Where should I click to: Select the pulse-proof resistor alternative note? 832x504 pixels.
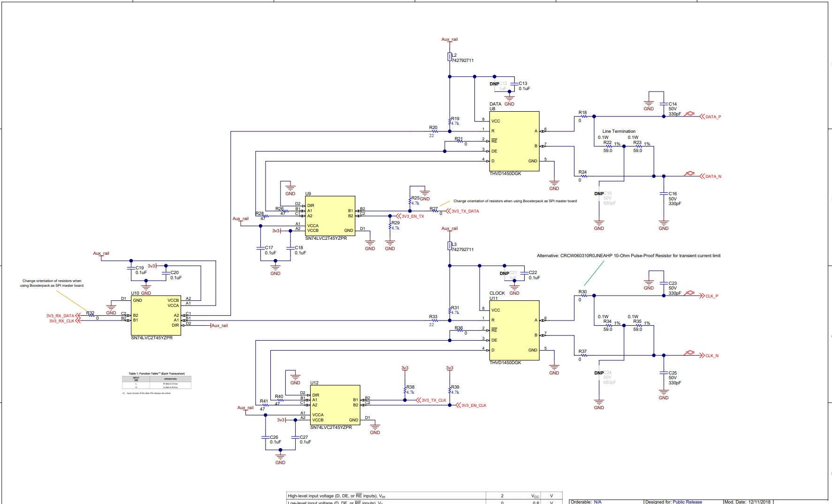point(628,256)
